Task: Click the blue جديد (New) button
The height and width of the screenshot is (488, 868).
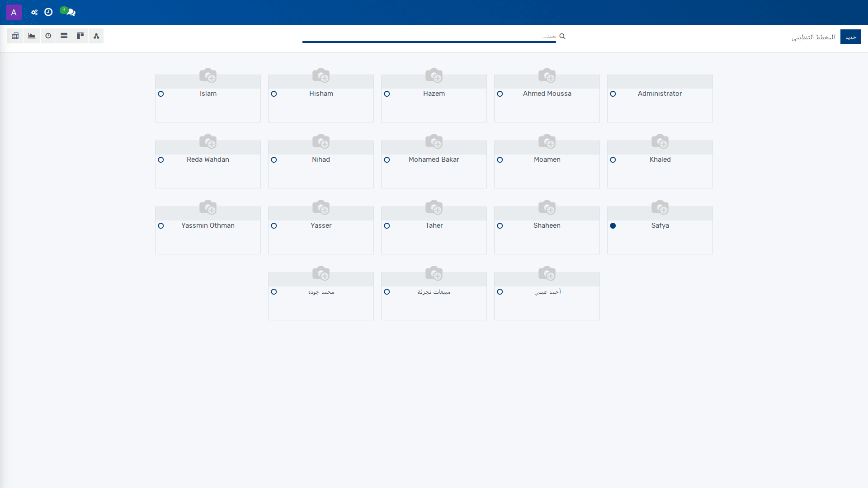Action: pos(850,37)
